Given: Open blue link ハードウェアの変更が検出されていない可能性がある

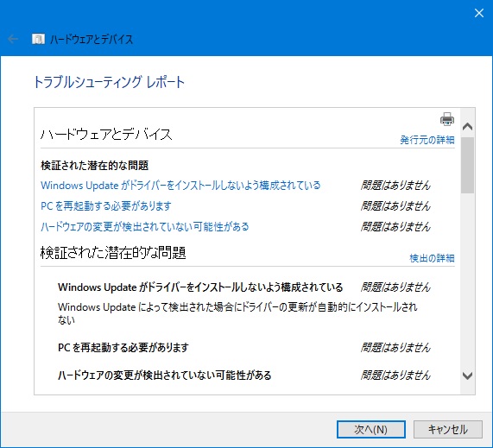Looking at the screenshot, I should coord(145,226).
